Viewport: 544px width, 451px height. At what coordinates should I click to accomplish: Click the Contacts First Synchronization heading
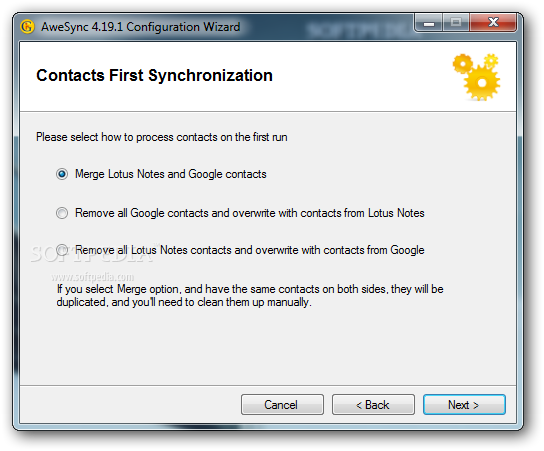[154, 76]
